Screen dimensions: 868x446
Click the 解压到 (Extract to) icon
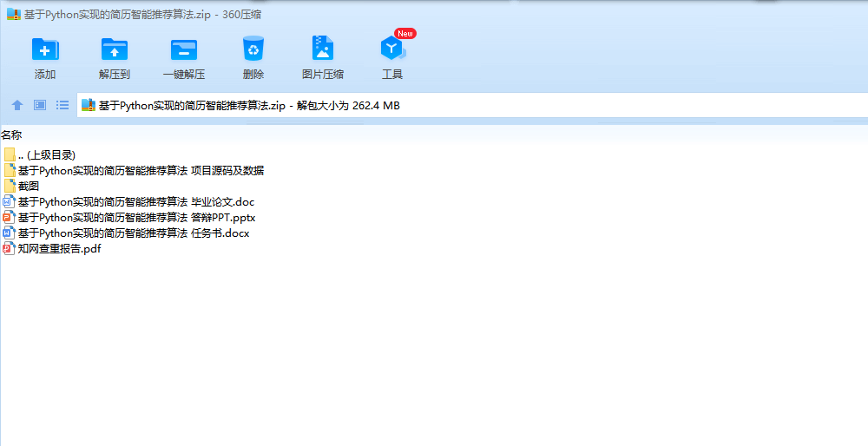(x=115, y=49)
